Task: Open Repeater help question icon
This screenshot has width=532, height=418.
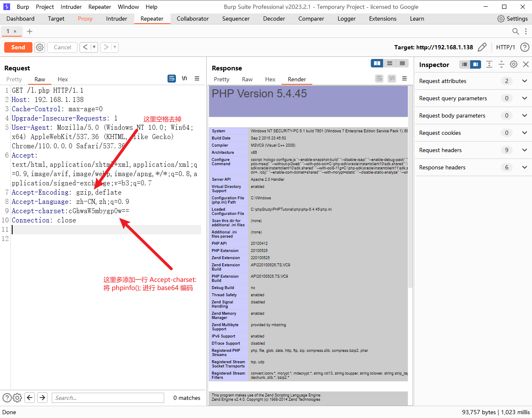Action: click(x=525, y=47)
